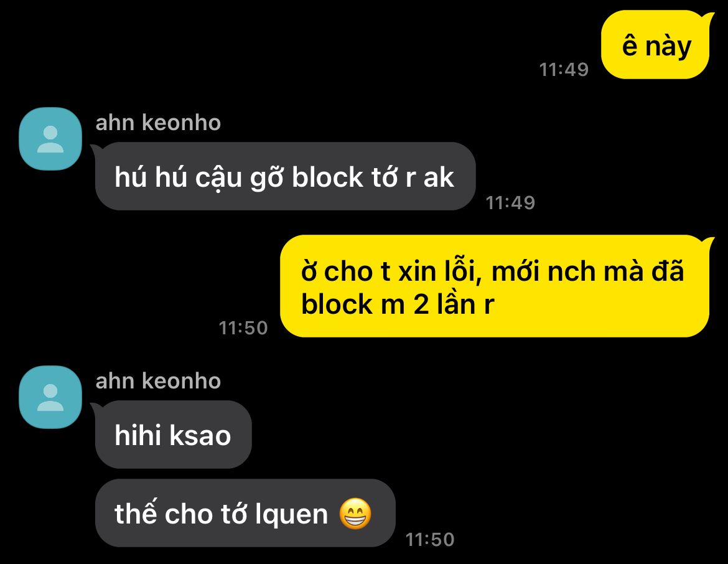Select the yellow 'ê này' message bubble
This screenshot has width=728, height=564.
coord(657,45)
